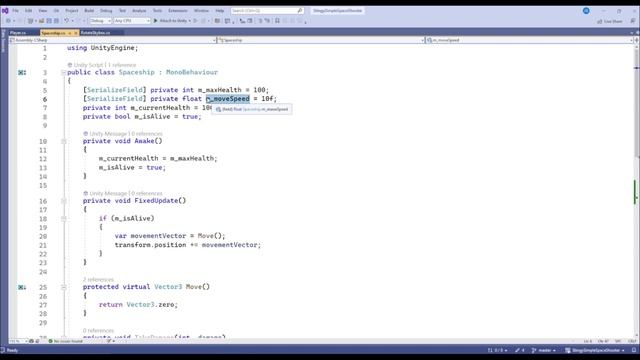Open the File menu

click(x=16, y=11)
